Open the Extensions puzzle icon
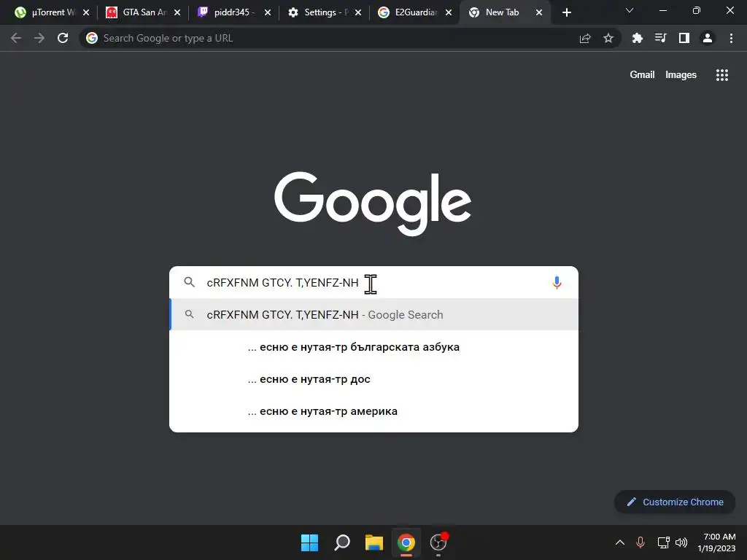 (x=637, y=38)
